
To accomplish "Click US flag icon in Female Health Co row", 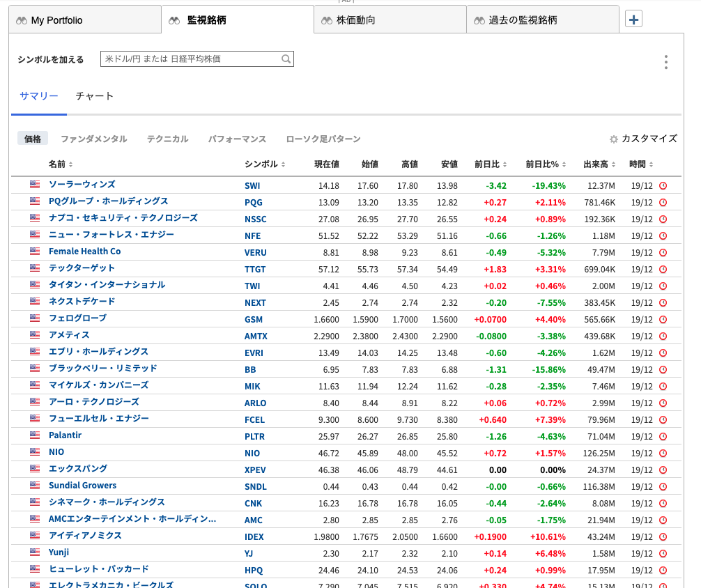I will (35, 252).
